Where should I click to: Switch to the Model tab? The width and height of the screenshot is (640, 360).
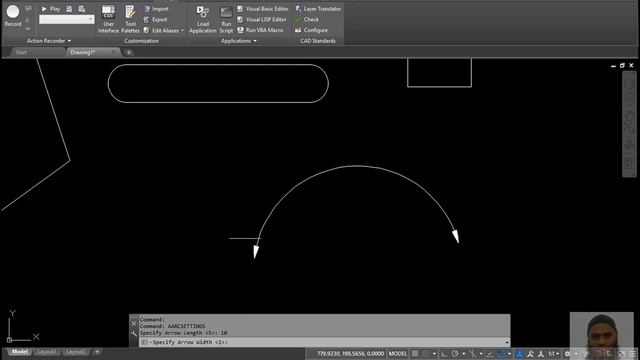click(19, 351)
